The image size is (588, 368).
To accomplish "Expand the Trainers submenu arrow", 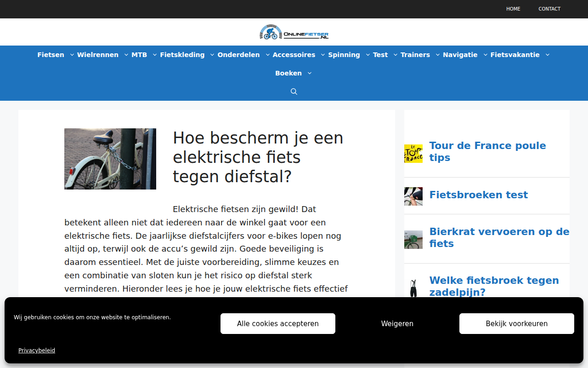I will [x=438, y=55].
